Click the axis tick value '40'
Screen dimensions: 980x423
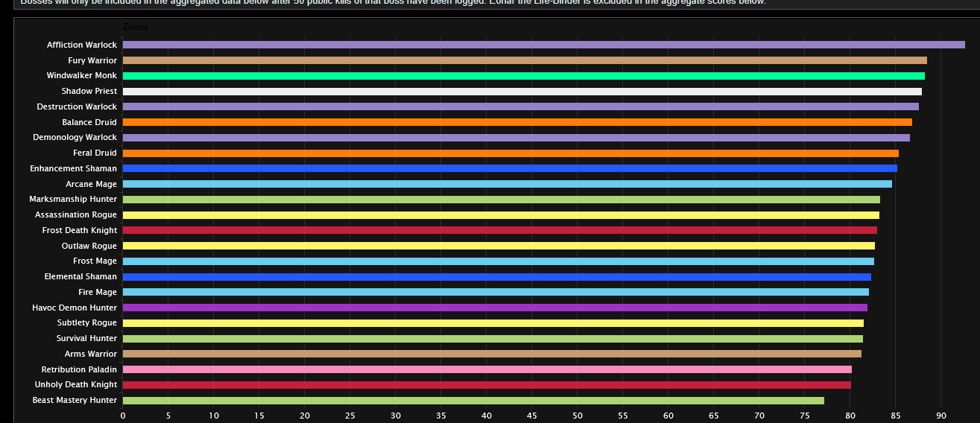(487, 416)
